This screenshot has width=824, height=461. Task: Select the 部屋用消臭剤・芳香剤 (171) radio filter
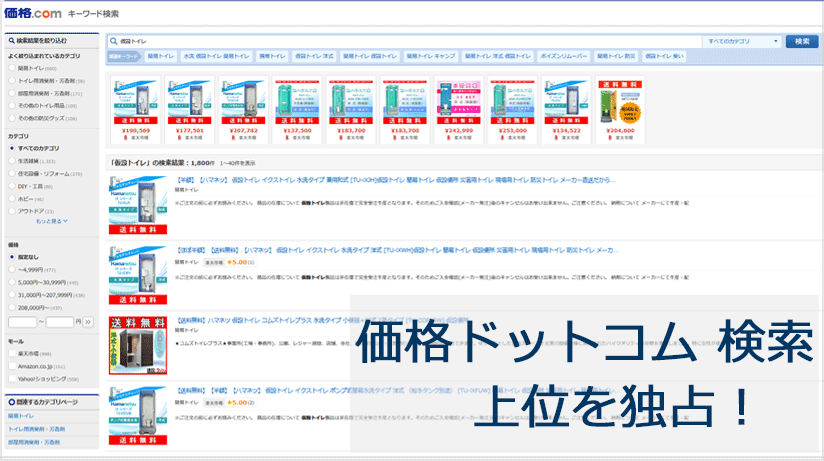click(12, 94)
